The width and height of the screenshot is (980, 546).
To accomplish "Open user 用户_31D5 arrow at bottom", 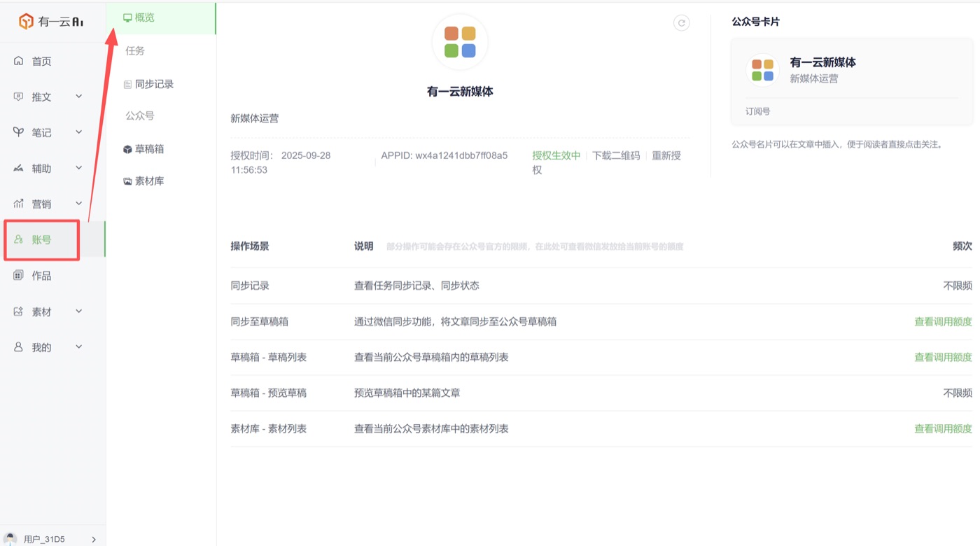I will pos(94,540).
